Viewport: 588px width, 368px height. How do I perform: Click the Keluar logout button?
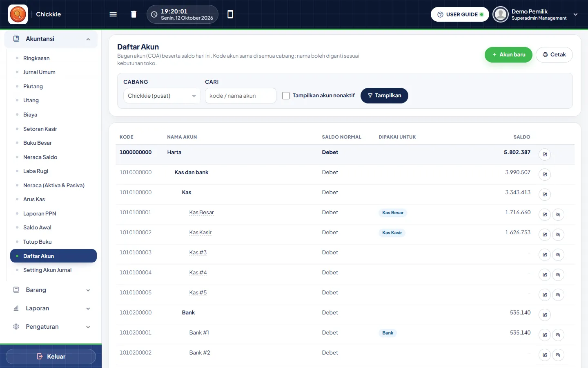(x=51, y=357)
